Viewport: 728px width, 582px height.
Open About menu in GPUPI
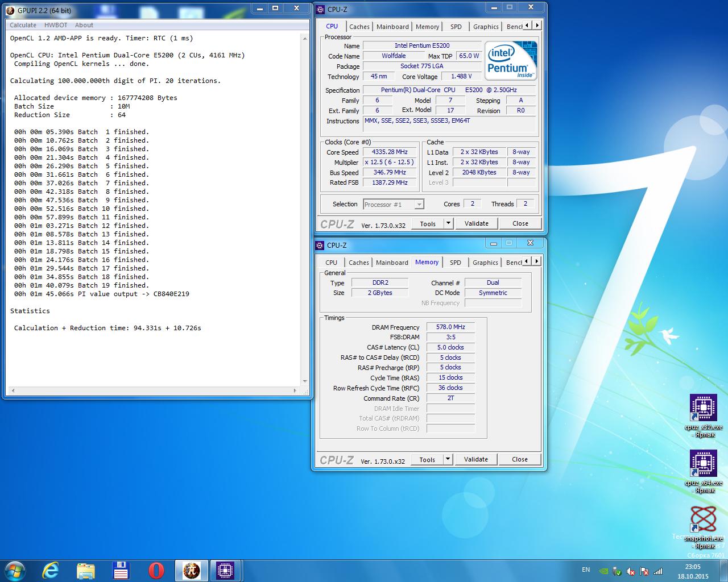pos(84,25)
